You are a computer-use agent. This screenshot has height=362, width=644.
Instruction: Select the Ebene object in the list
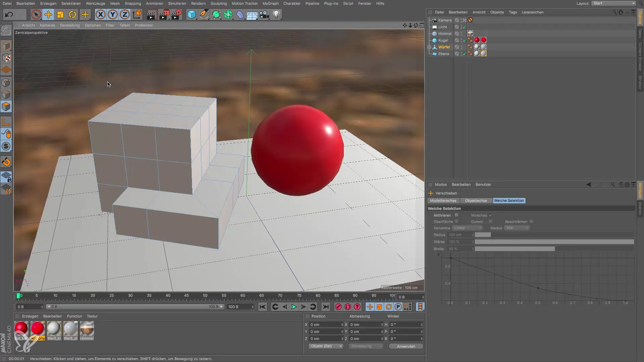[x=443, y=54]
